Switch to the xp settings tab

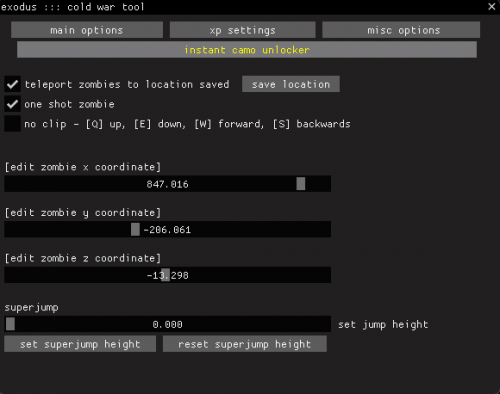[x=242, y=30]
